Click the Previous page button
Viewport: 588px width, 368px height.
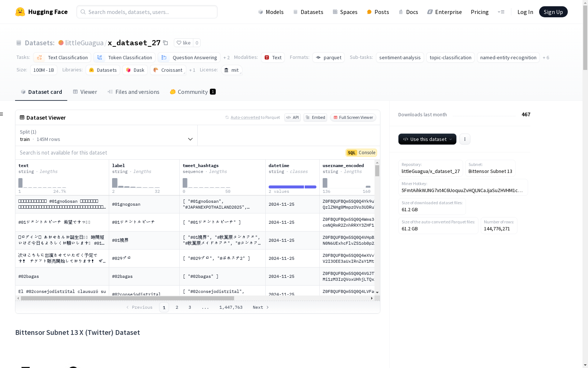click(139, 307)
